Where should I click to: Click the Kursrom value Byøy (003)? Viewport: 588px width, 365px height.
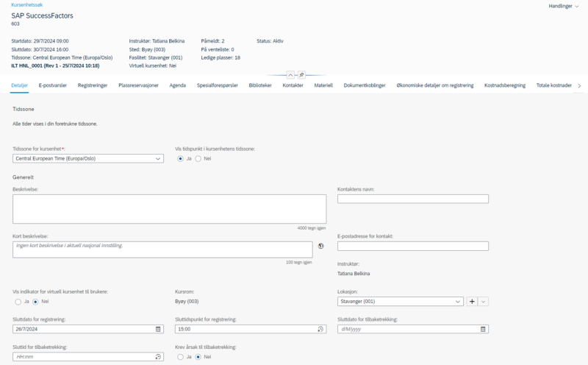[x=187, y=301]
